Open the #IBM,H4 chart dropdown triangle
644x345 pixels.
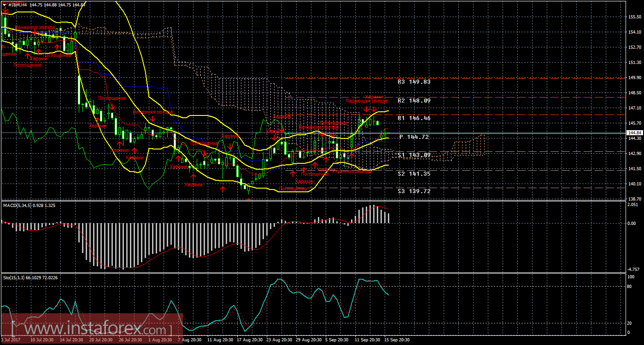click(x=4, y=5)
